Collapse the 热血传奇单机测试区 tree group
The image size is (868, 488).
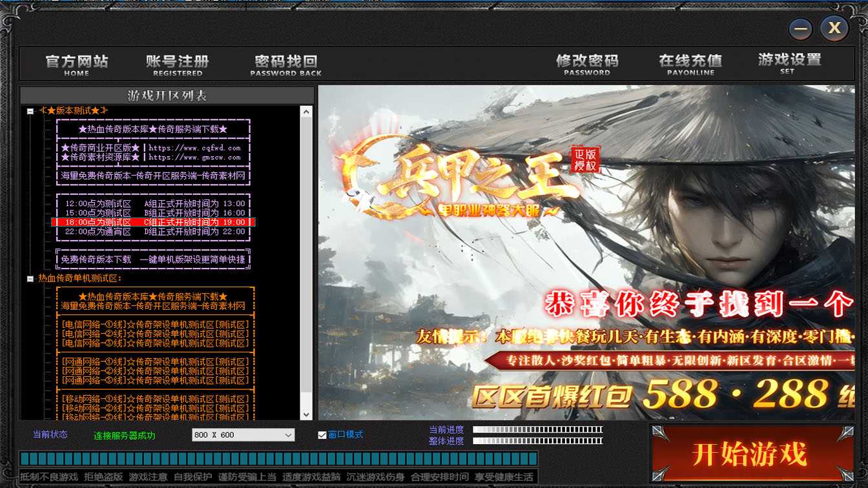pos(30,279)
